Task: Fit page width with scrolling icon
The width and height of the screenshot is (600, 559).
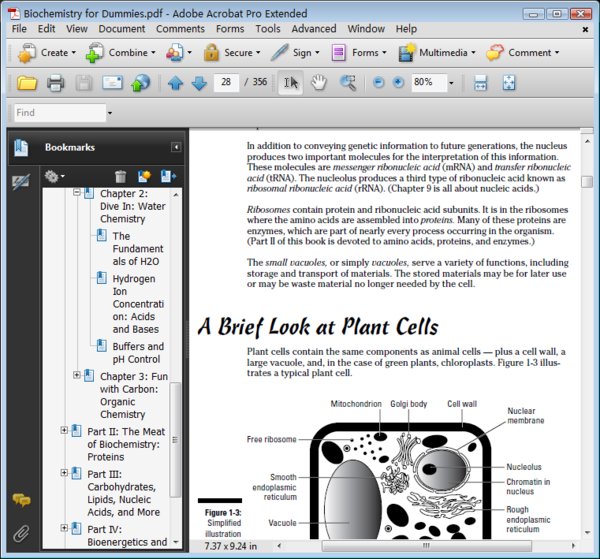Action: point(481,83)
